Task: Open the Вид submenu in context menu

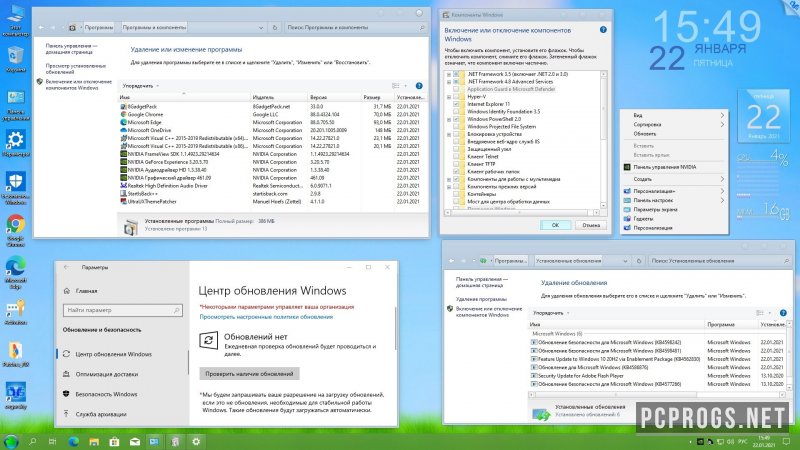Action: coord(673,115)
